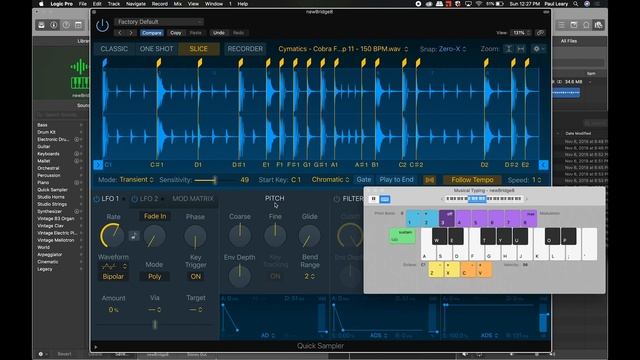Open the Track menu in menu bar

pos(114,4)
